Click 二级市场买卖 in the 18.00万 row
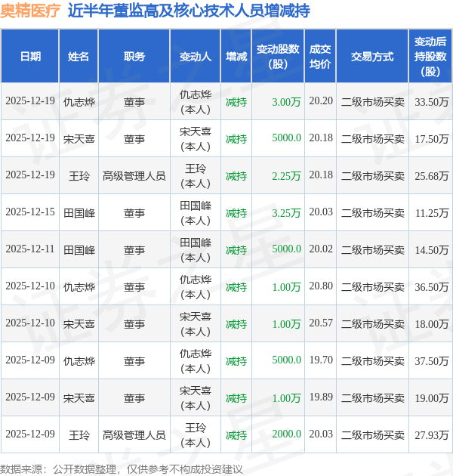 tap(373, 324)
